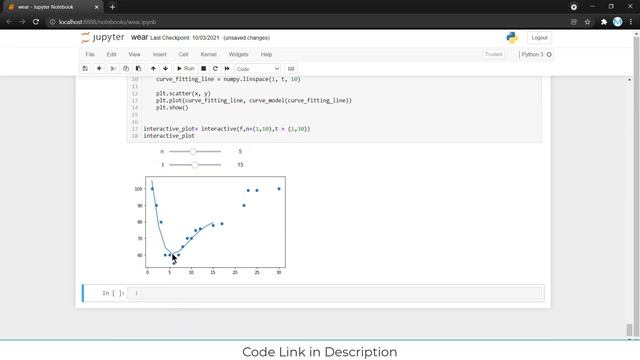The height and width of the screenshot is (360, 640).
Task: Click the translate page icon in address bar
Action: [573, 22]
